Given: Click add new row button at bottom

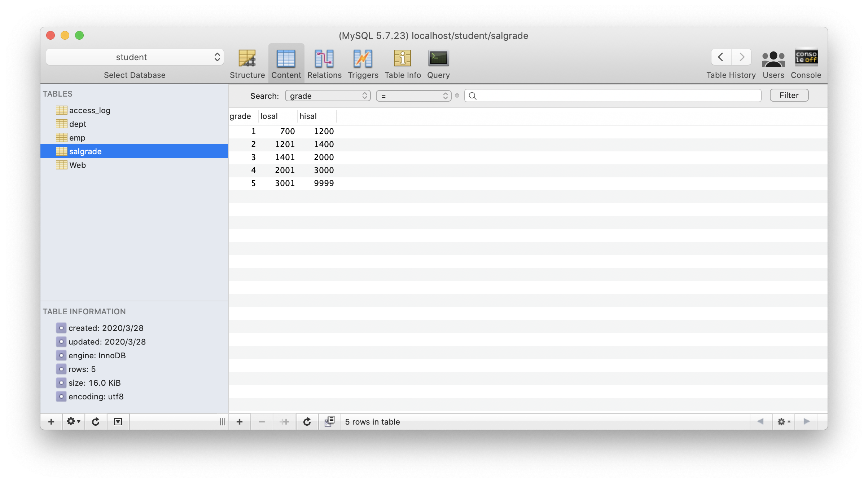Looking at the screenshot, I should [x=239, y=422].
